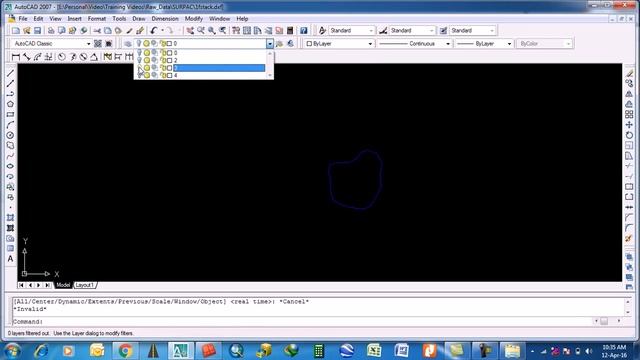
Task: Open the QuickCalc calculator icon
Action: click(x=290, y=31)
